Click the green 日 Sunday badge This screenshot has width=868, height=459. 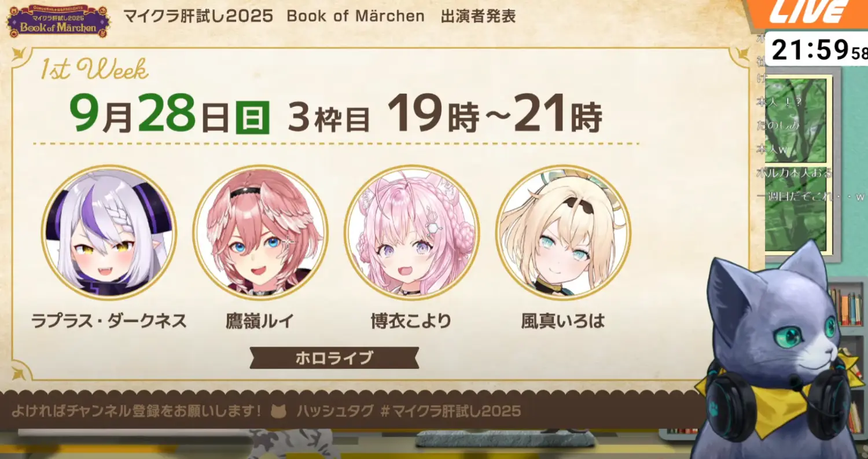pyautogui.click(x=253, y=117)
